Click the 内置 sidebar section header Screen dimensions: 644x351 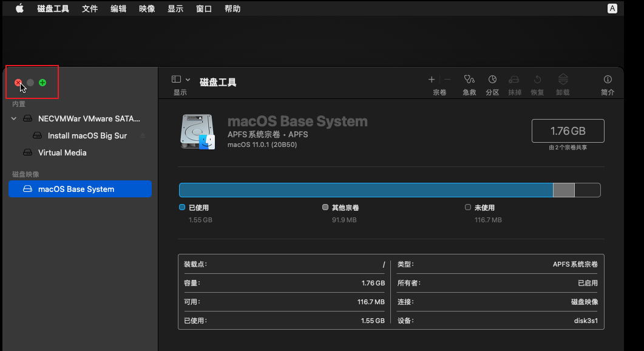tap(19, 104)
